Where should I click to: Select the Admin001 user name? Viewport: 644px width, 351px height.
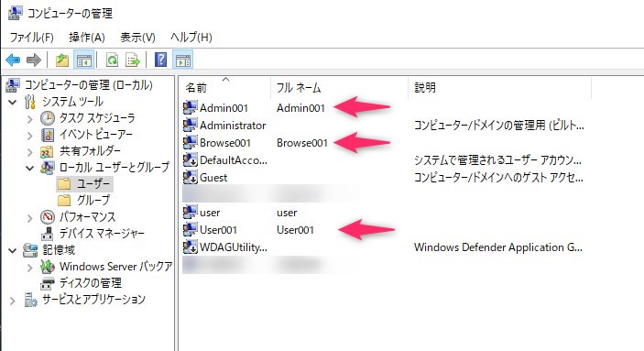pyautogui.click(x=224, y=108)
